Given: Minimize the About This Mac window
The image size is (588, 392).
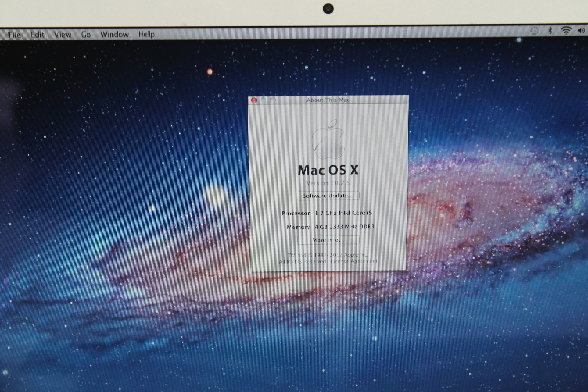Looking at the screenshot, I should pos(263,100).
